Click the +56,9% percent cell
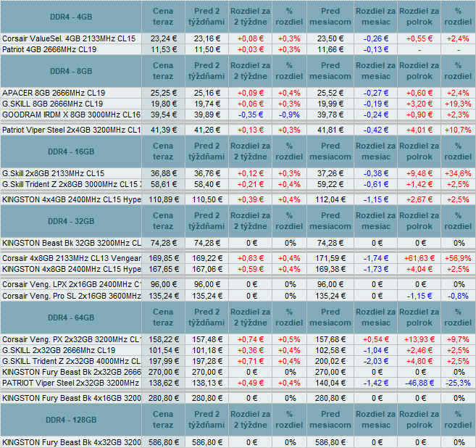This screenshot has height=448, width=476. (458, 258)
